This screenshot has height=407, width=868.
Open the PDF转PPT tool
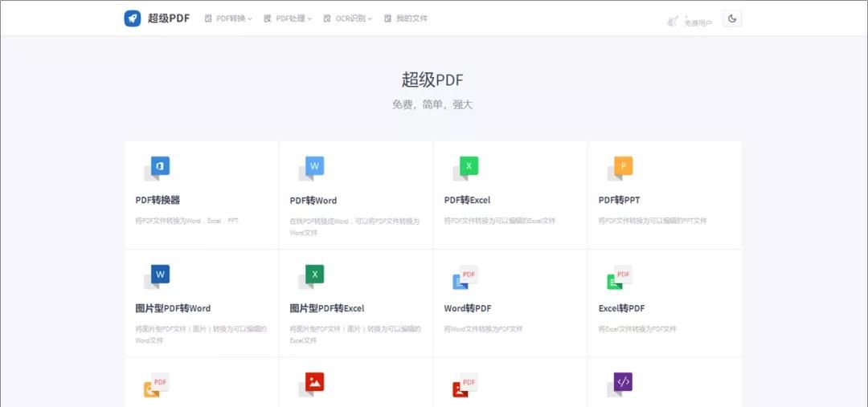(x=620, y=200)
